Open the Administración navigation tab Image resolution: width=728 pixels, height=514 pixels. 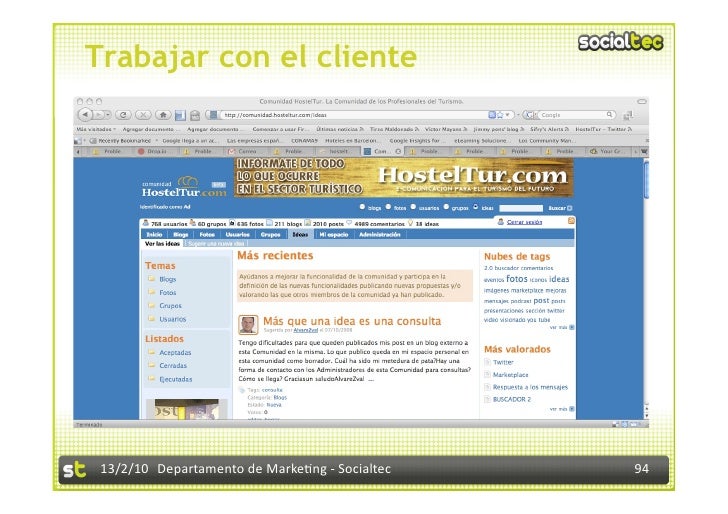coord(380,234)
